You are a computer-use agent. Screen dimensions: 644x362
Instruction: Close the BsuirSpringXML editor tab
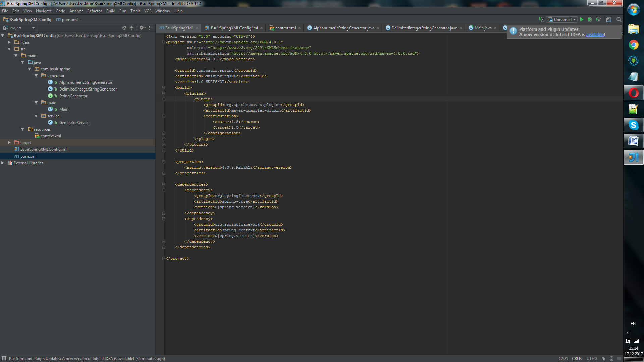(197, 28)
